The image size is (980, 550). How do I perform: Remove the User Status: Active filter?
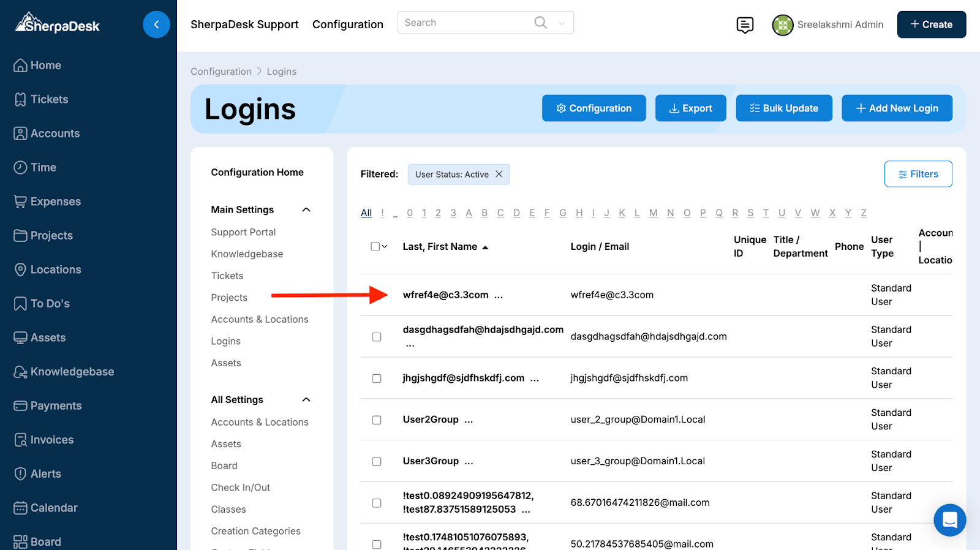[499, 175]
